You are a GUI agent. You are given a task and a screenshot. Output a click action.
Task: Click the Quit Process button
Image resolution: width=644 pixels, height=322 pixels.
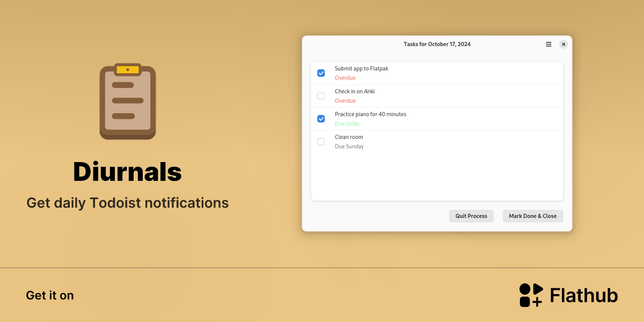471,216
